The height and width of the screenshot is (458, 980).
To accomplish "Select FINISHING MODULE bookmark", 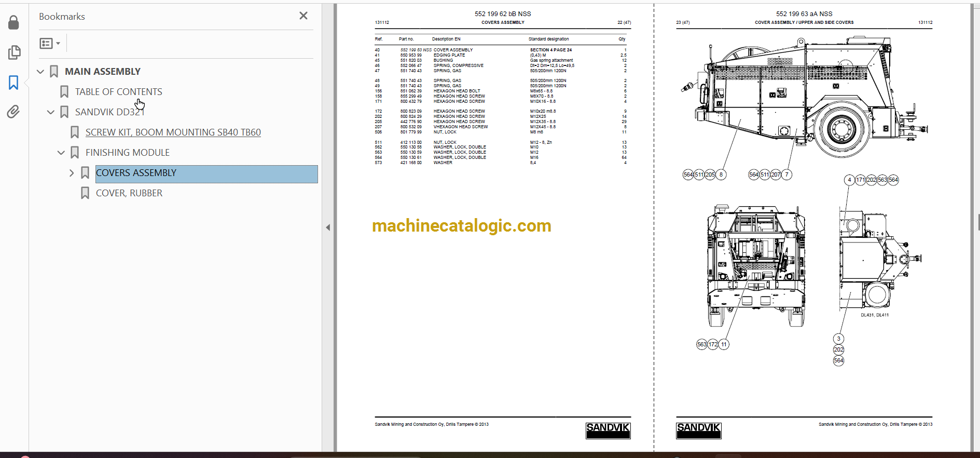I will [x=128, y=153].
